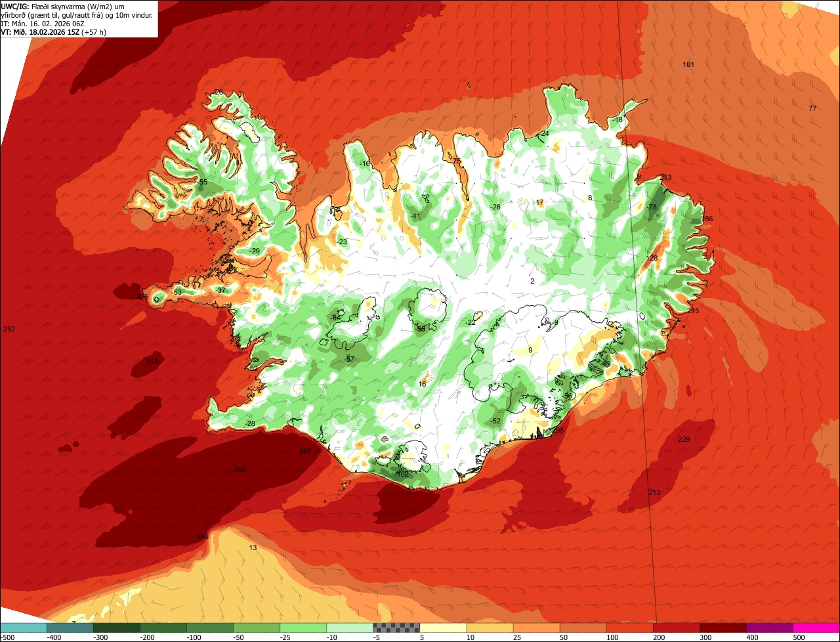The height and width of the screenshot is (642, 840).
Task: Click the map value -22 near the central glacier
Action: pos(471,322)
